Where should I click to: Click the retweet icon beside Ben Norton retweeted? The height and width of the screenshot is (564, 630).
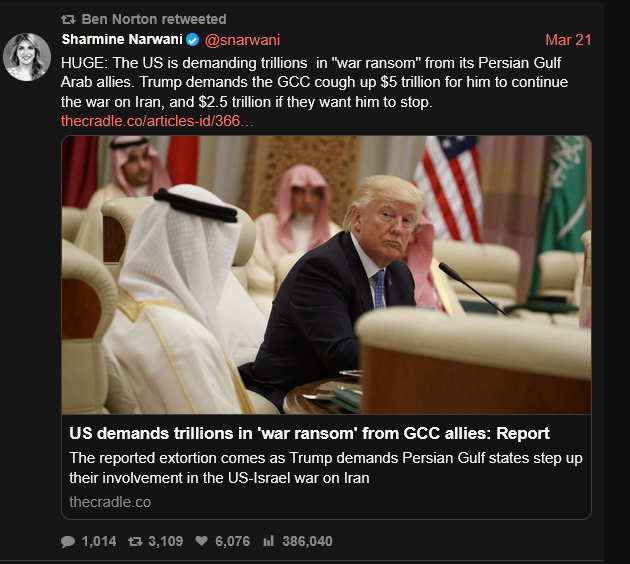tap(68, 19)
